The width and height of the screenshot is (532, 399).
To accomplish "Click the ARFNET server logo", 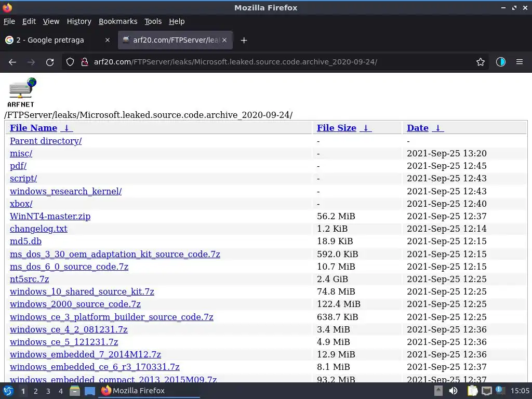I will tap(22, 92).
